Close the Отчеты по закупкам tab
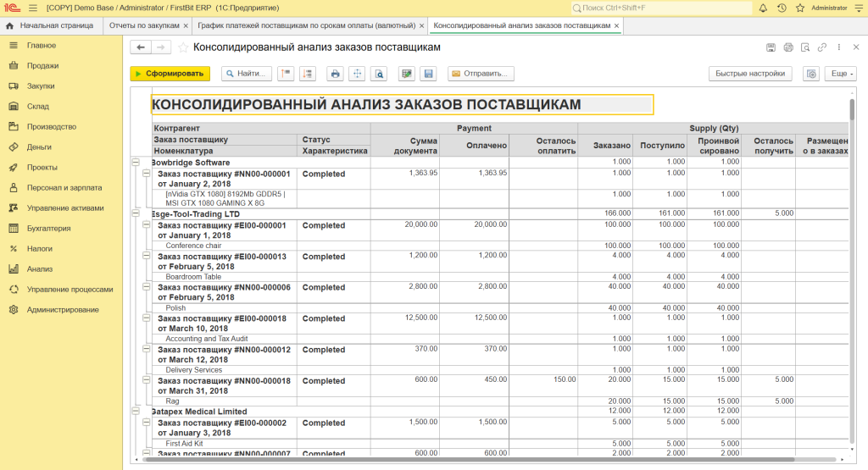The image size is (868, 470). click(x=186, y=26)
